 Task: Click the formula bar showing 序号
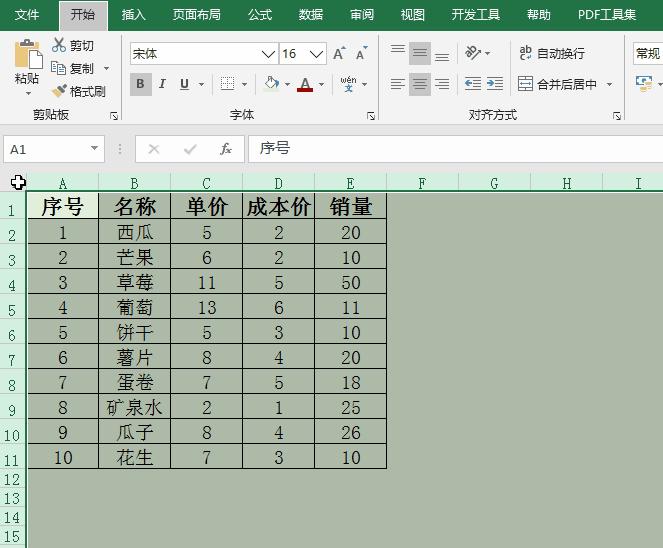(456, 149)
